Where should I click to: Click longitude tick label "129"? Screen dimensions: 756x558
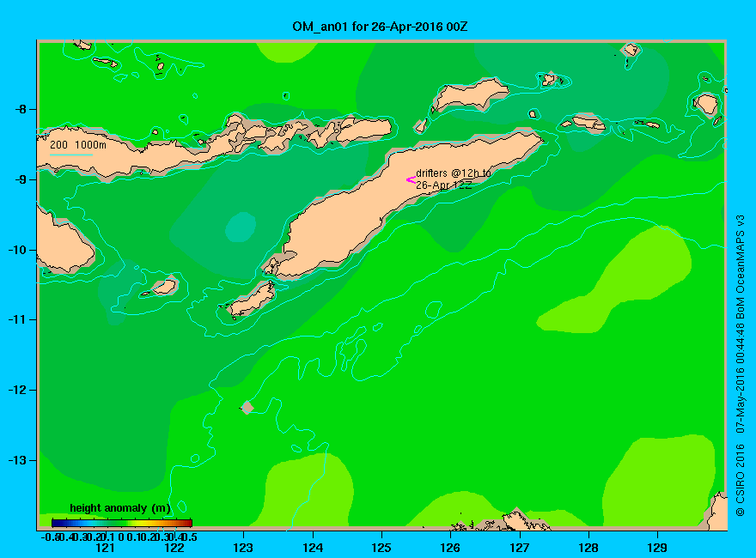pyautogui.click(x=657, y=548)
